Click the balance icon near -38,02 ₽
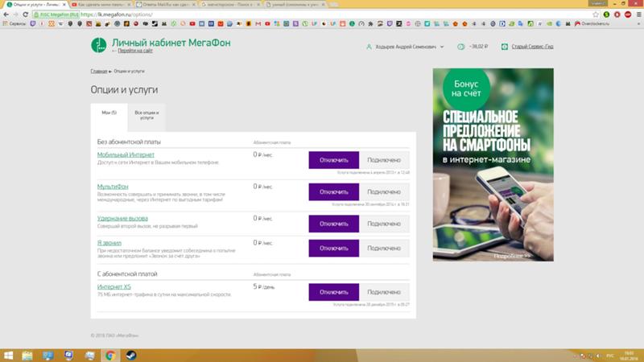The width and height of the screenshot is (644, 362). pos(460,47)
